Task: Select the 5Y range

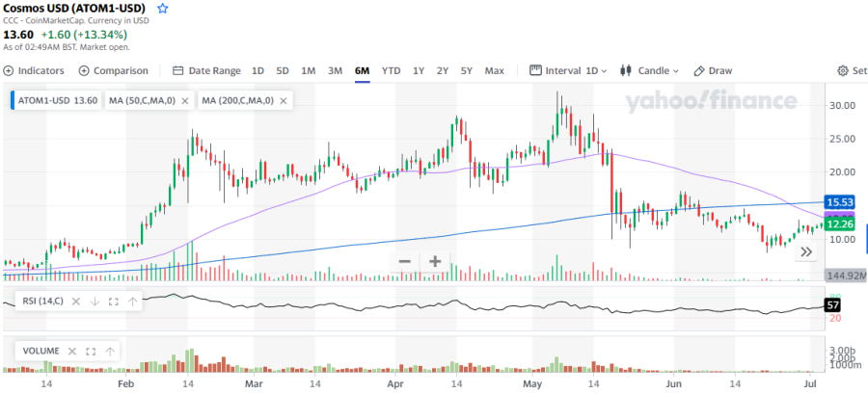Action: coord(467,70)
